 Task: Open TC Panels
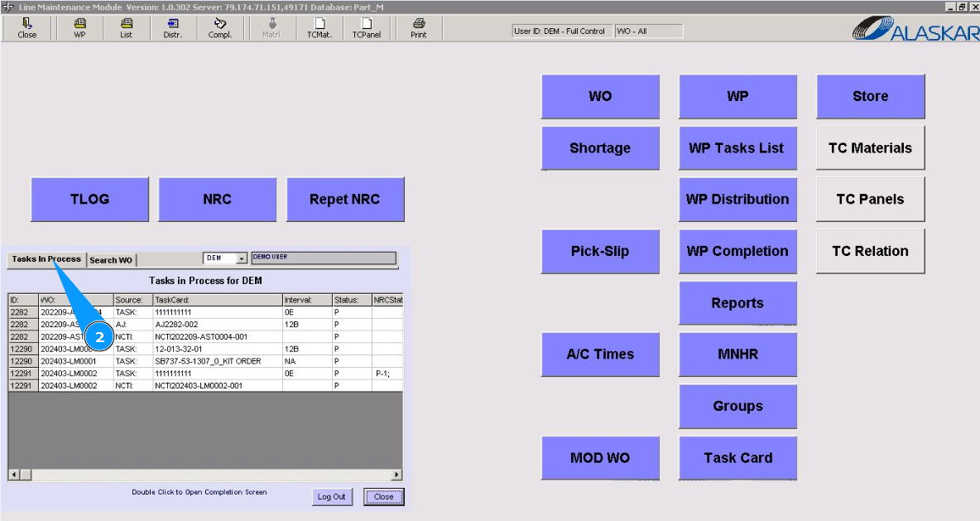pyautogui.click(x=870, y=200)
